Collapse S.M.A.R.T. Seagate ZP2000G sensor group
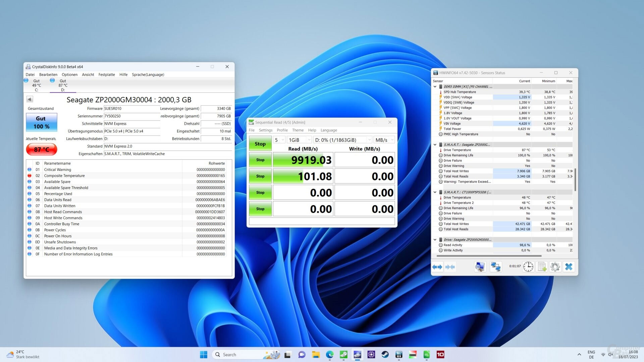The image size is (644, 362). 435,145
